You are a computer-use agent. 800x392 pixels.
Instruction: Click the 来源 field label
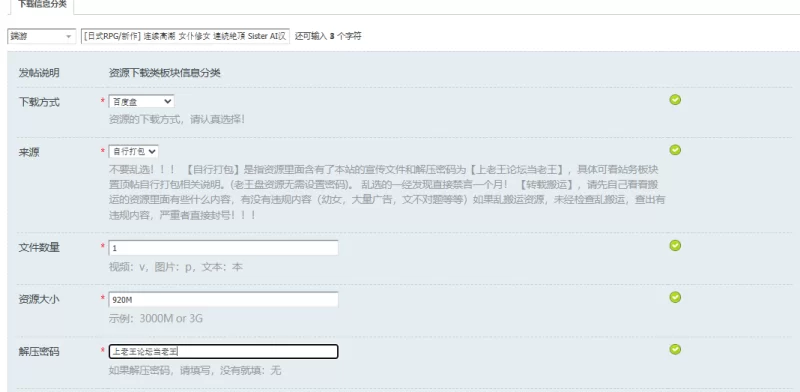(x=29, y=152)
